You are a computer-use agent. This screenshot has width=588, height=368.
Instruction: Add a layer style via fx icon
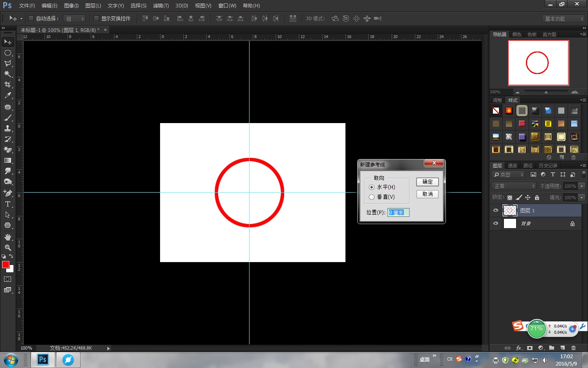519,348
